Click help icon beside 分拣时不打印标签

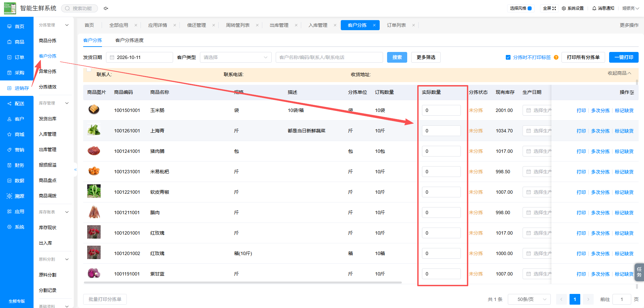[x=556, y=57]
